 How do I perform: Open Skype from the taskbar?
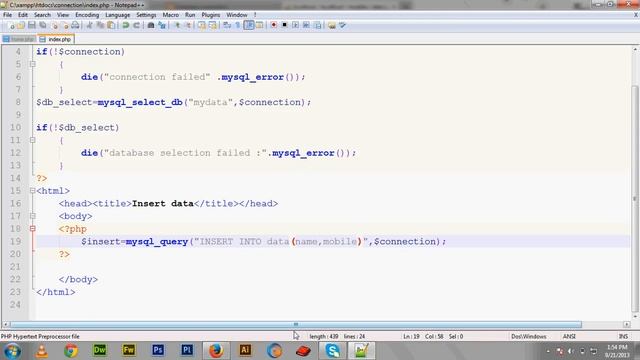coord(333,351)
